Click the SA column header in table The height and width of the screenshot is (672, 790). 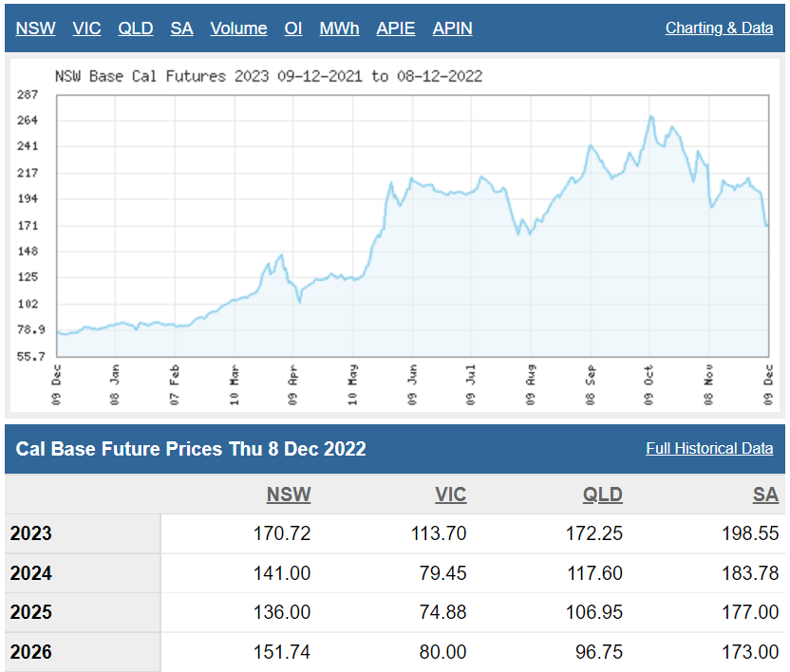click(x=765, y=495)
